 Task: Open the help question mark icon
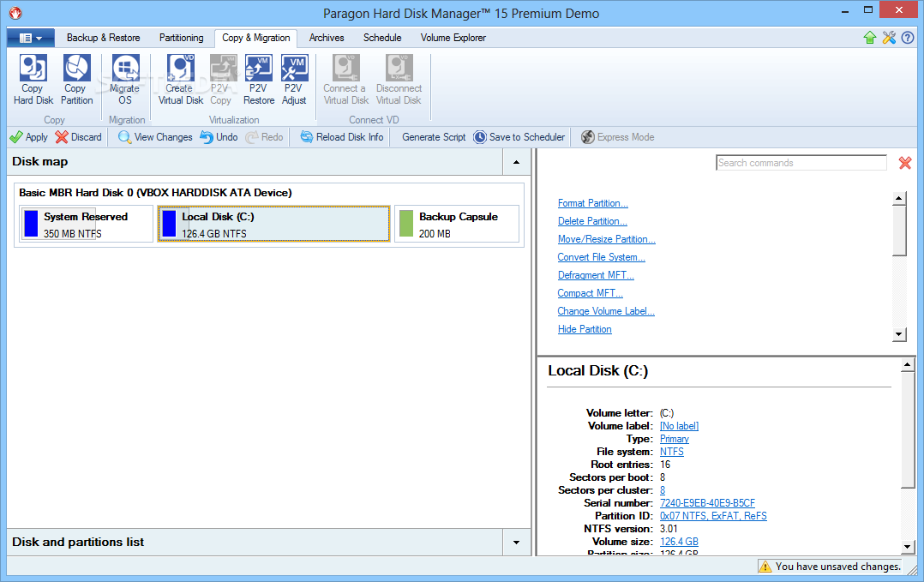908,38
